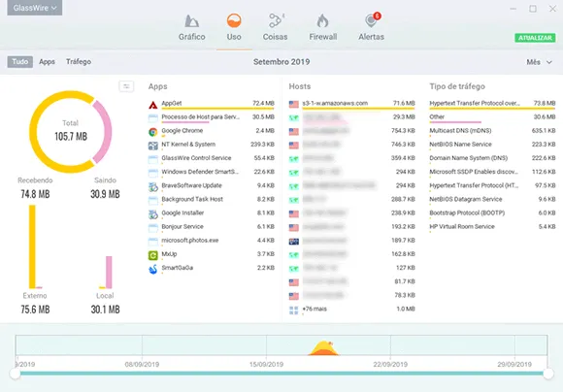Click the Windows Defender SmartS... icon
The width and height of the screenshot is (563, 392).
153,173
